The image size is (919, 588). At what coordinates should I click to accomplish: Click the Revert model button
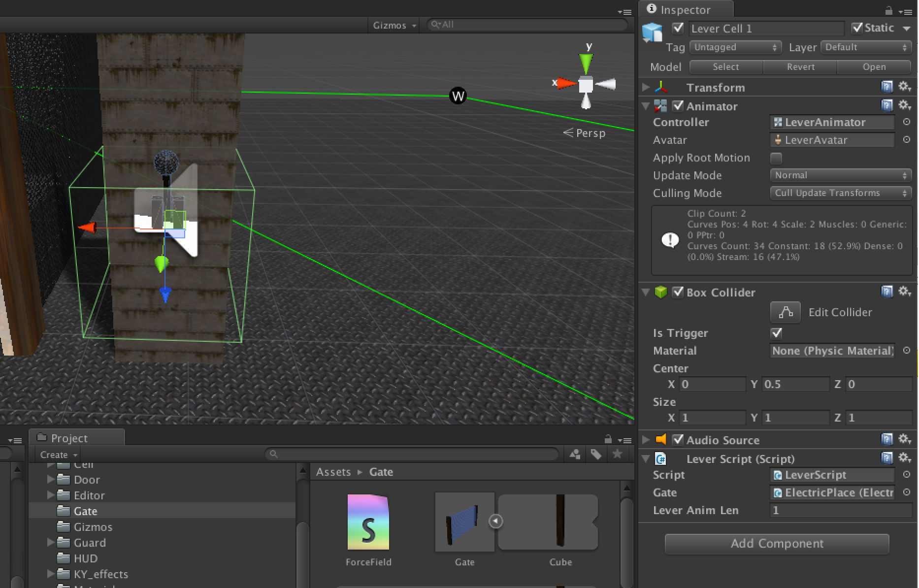pyautogui.click(x=800, y=67)
